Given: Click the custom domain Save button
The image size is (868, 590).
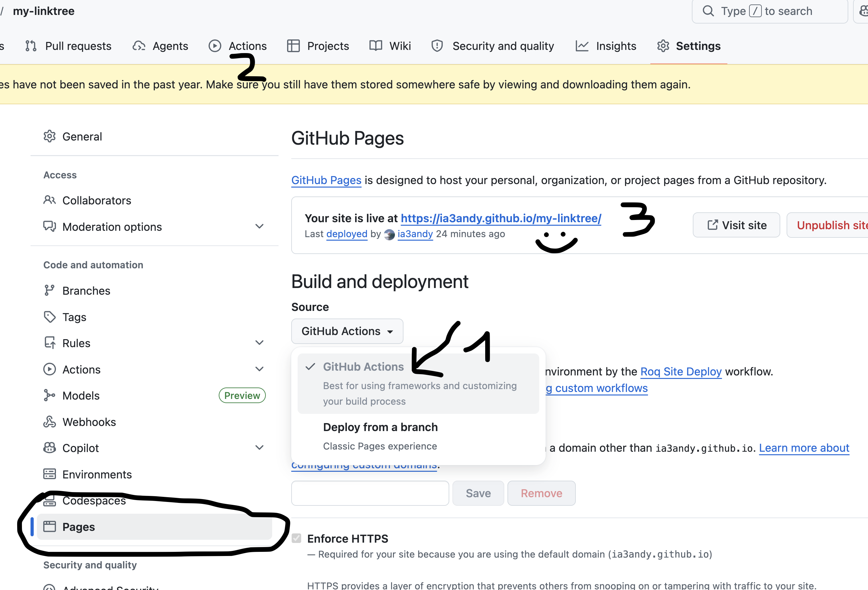Looking at the screenshot, I should tap(478, 493).
